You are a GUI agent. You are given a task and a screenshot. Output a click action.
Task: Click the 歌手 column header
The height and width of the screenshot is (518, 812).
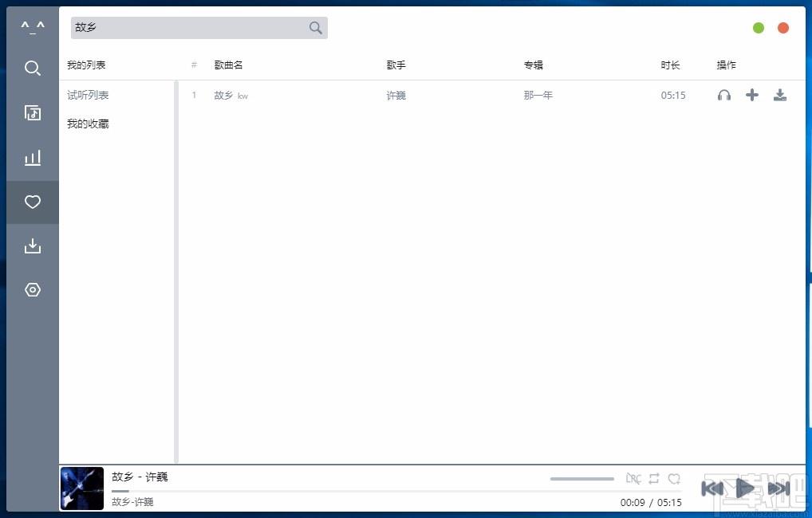pyautogui.click(x=396, y=65)
